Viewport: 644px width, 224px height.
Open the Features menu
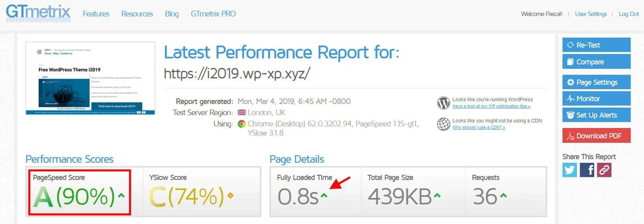96,14
